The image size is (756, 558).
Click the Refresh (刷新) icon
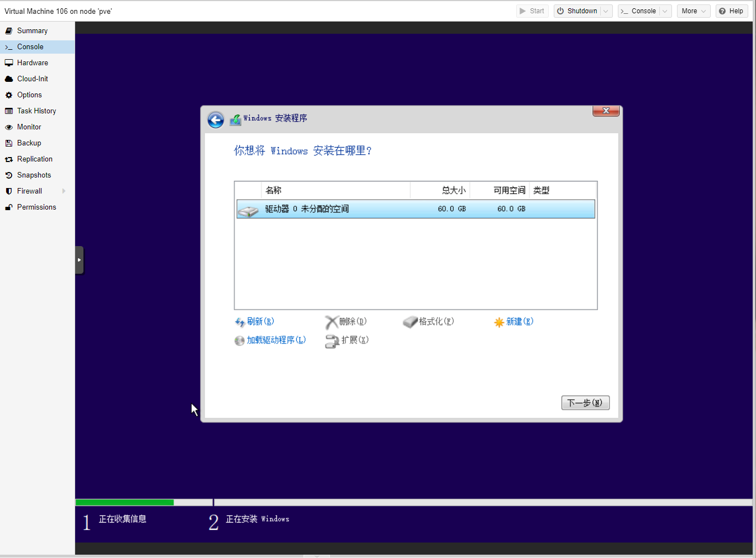(240, 322)
